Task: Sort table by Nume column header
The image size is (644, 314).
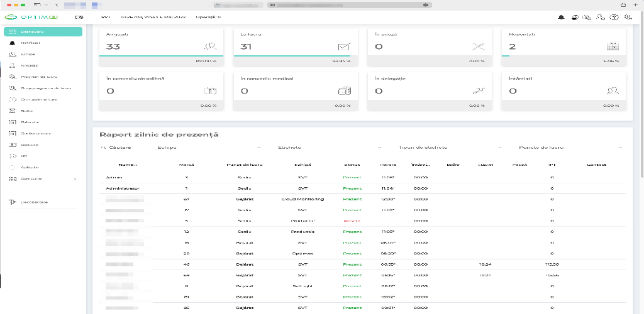Action: click(x=128, y=165)
